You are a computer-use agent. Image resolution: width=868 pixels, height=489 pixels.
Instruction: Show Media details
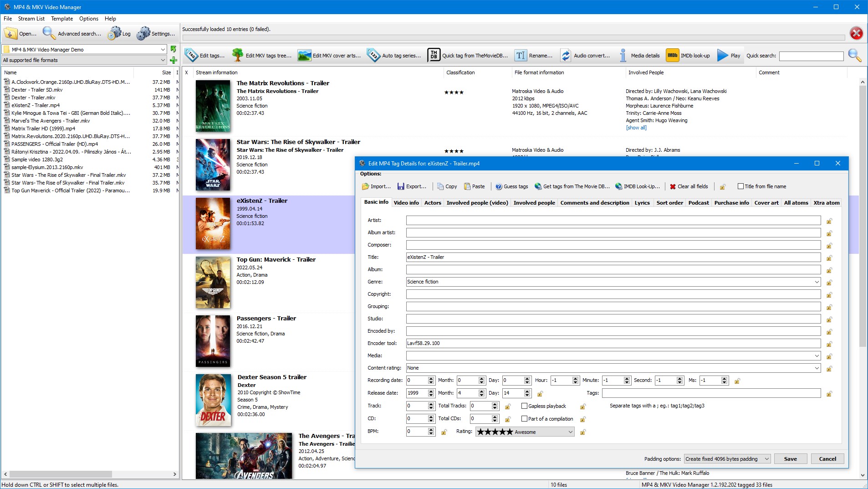tap(639, 56)
